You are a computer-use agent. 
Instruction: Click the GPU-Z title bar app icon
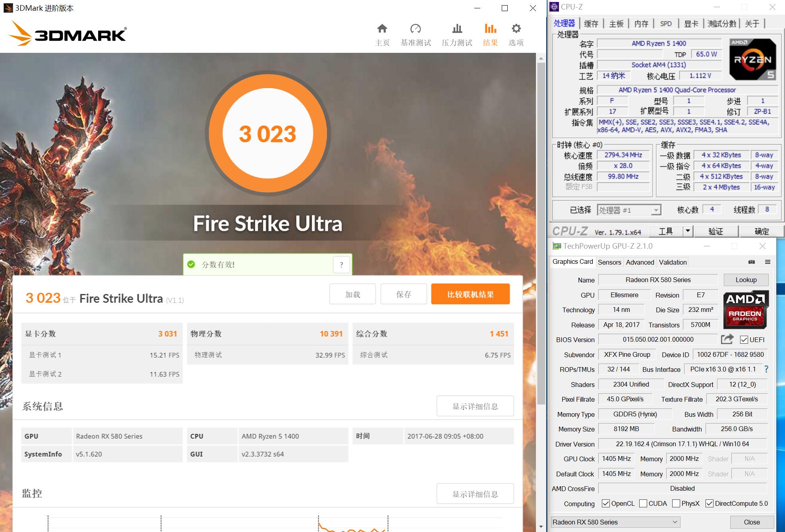click(x=557, y=246)
